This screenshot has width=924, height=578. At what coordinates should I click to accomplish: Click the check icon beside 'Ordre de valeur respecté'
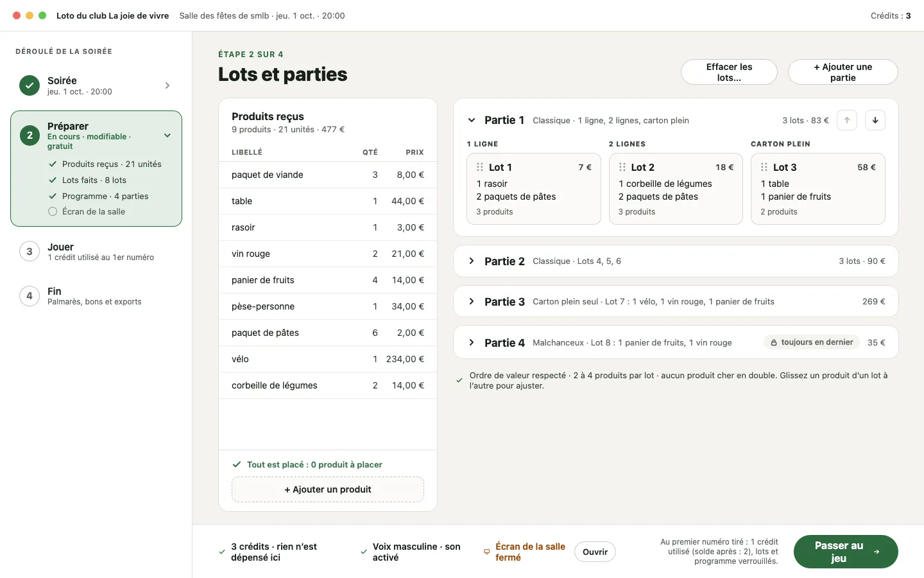[x=459, y=380]
